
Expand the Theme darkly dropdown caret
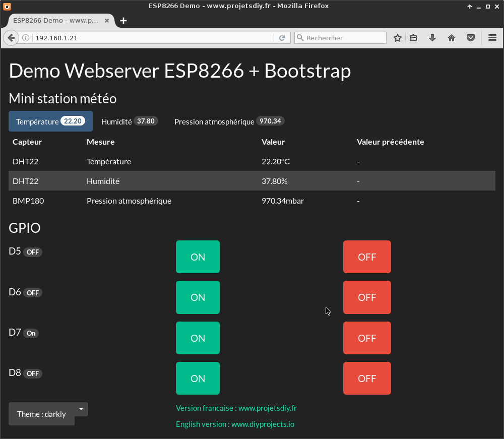(81, 409)
